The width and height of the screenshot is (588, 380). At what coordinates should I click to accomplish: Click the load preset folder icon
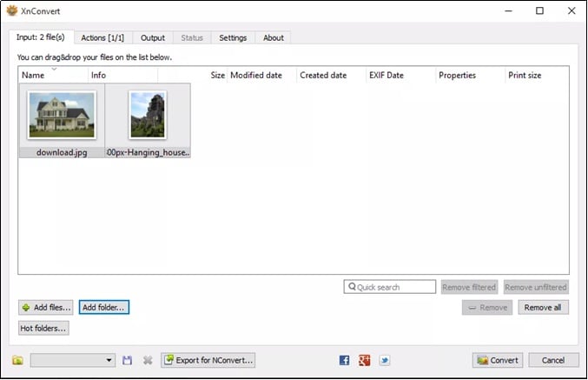(17, 360)
